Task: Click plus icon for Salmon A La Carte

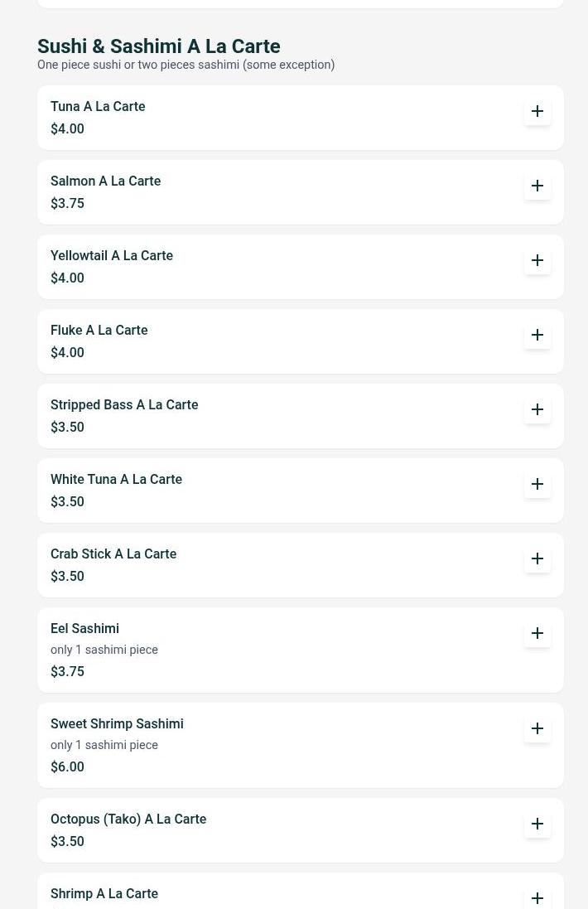Action: click(x=537, y=186)
